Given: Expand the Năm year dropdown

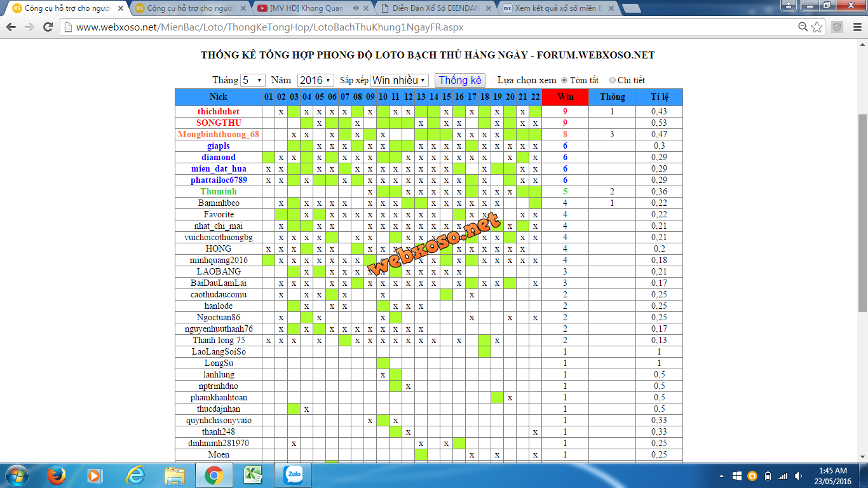Looking at the screenshot, I should pyautogui.click(x=315, y=80).
